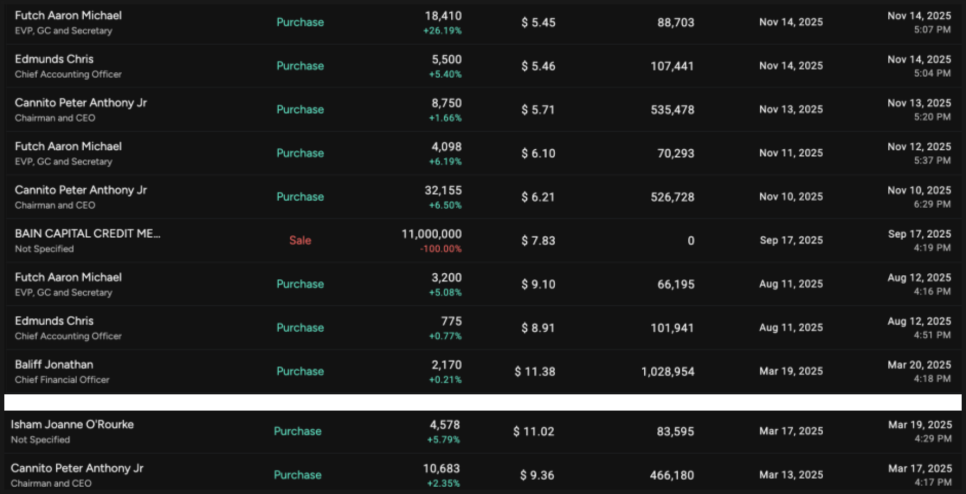The image size is (966, 494).
Task: Click the +26.19% ownership change figure
Action: [x=441, y=30]
